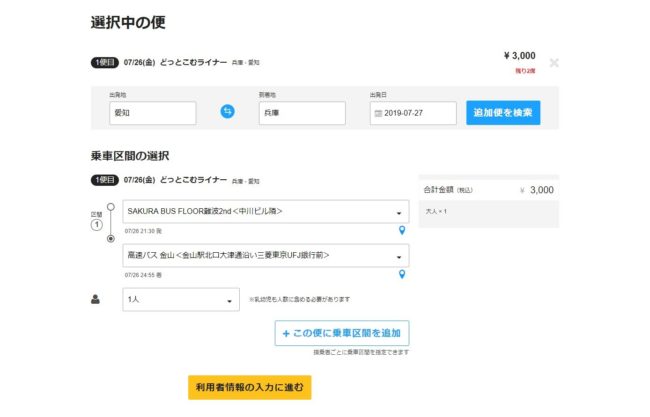This screenshot has height=417, width=650.
Task: Select the boarding stop radio marker
Action: 110,207
